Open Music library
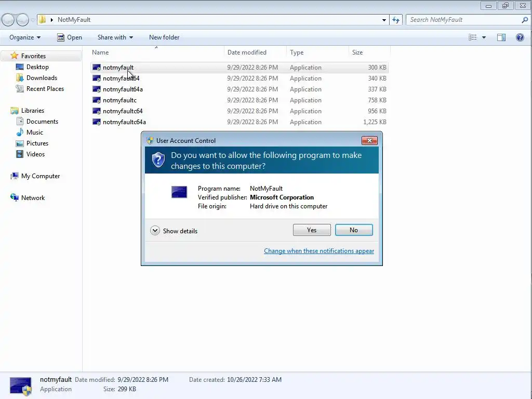This screenshot has width=532, height=399. [35, 132]
